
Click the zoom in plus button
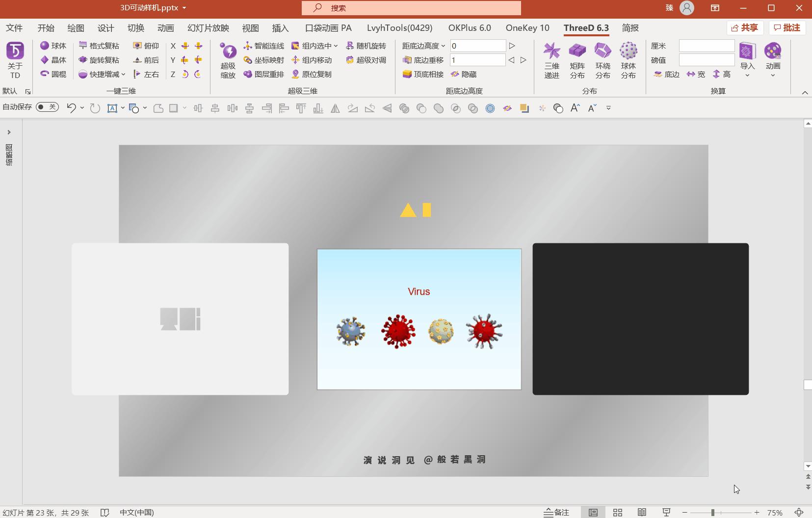(757, 513)
